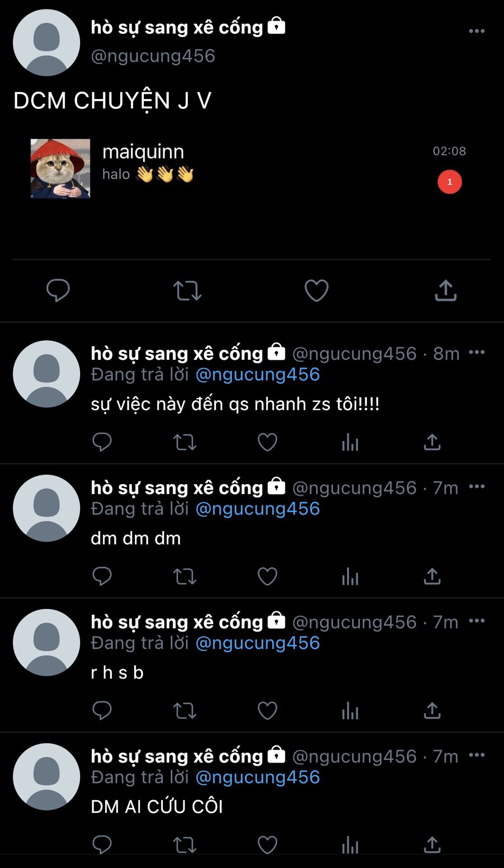This screenshot has height=868, width=504.
Task: Reply to the "r h s b" tweet
Action: coord(102,711)
